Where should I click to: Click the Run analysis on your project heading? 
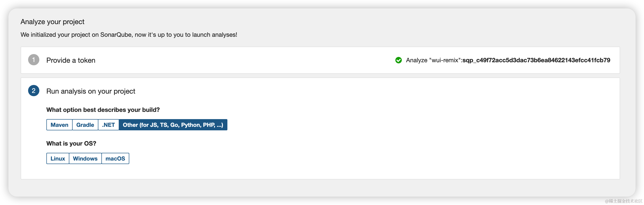[90, 91]
